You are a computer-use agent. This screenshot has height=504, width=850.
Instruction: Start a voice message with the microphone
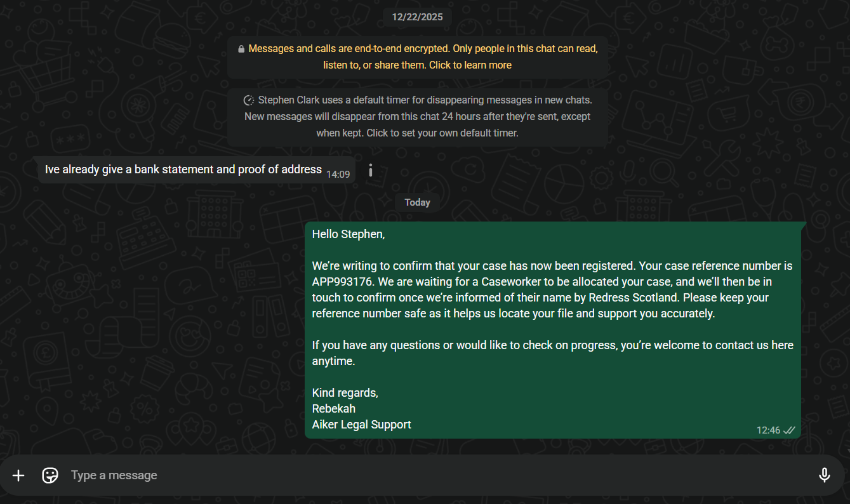pos(824,475)
